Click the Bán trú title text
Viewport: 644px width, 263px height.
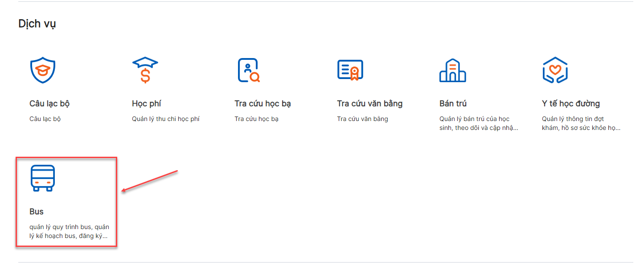[x=453, y=104]
